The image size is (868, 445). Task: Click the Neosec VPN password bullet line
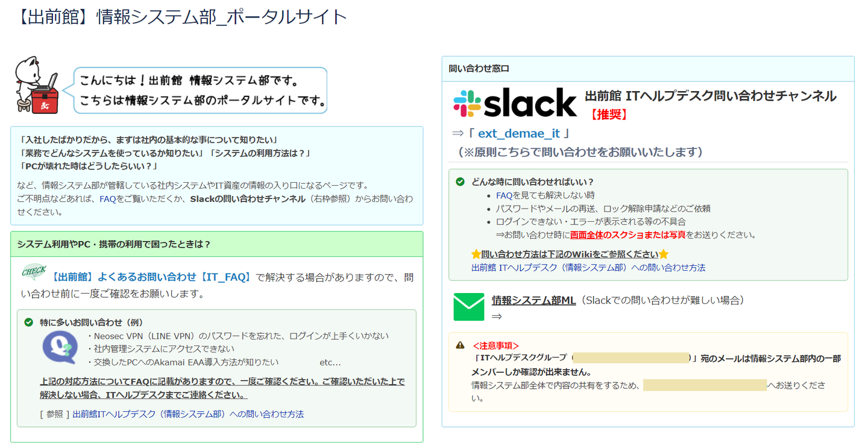click(238, 336)
